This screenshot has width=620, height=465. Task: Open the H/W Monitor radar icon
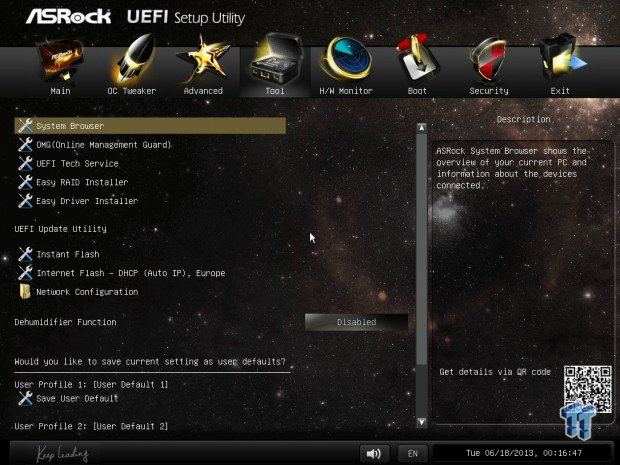(346, 59)
